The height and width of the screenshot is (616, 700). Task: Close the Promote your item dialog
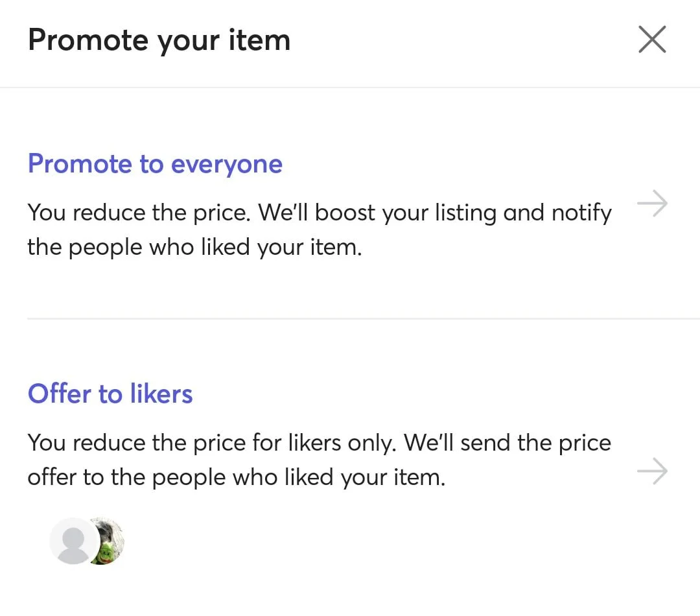coord(652,40)
